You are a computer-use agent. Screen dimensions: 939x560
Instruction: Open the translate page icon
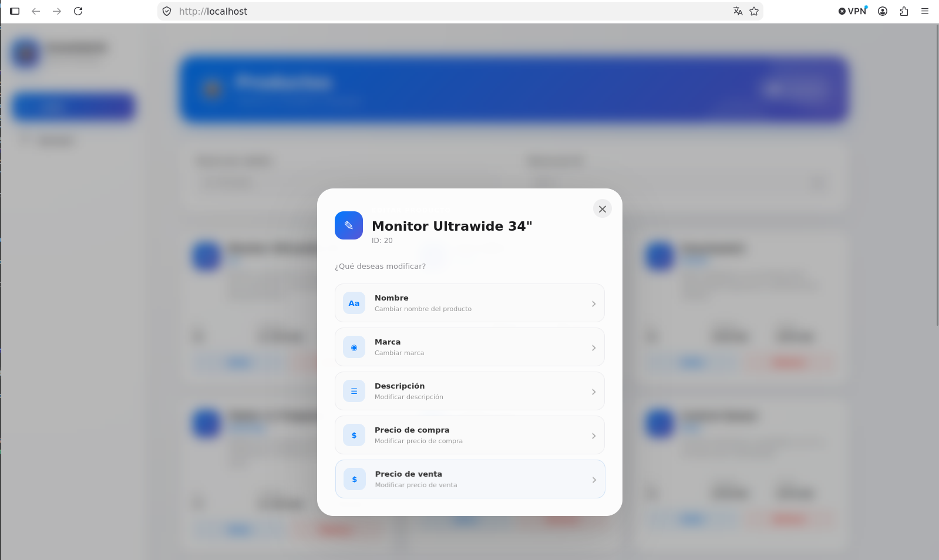point(738,11)
